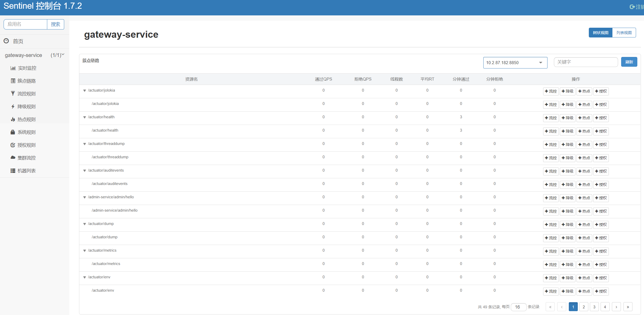The height and width of the screenshot is (315, 644).
Task: Switch to list view toggle
Action: 624,33
